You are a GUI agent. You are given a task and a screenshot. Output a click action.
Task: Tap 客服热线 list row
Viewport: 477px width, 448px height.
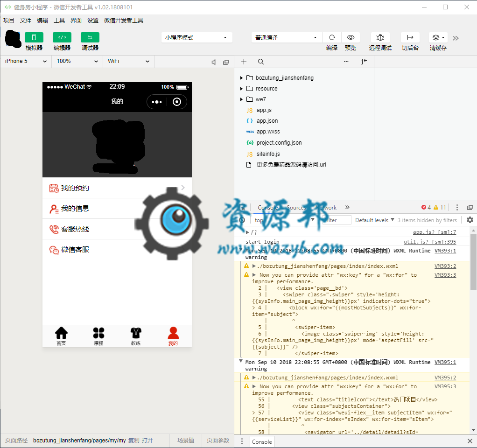click(x=117, y=229)
